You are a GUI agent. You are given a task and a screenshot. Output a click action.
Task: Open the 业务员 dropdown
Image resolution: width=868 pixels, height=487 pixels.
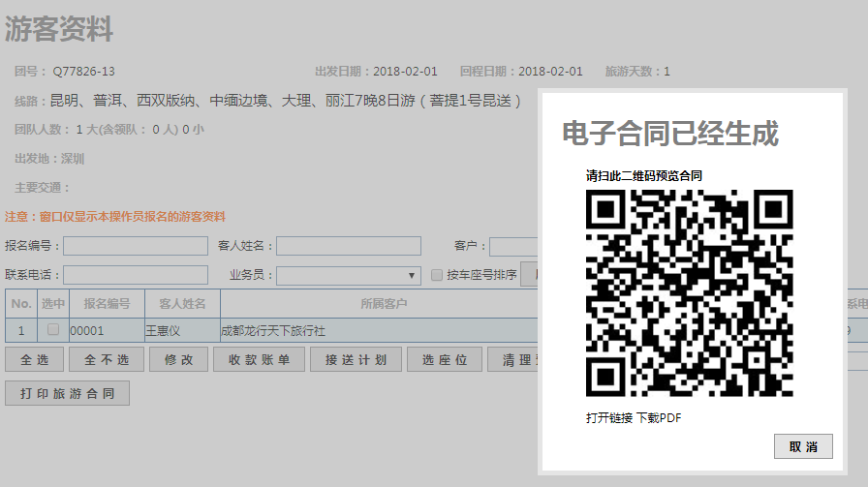point(349,276)
